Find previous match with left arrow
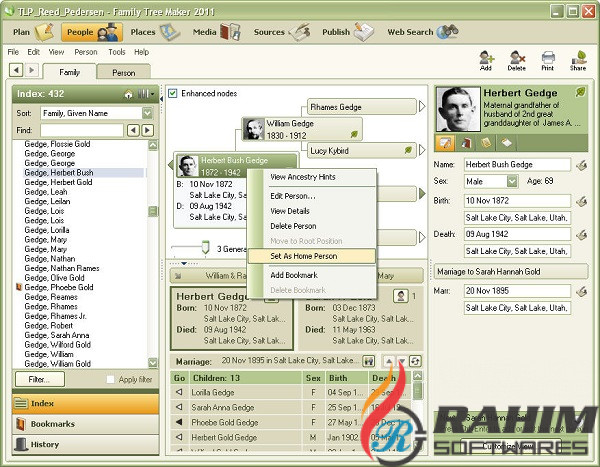 tap(133, 131)
